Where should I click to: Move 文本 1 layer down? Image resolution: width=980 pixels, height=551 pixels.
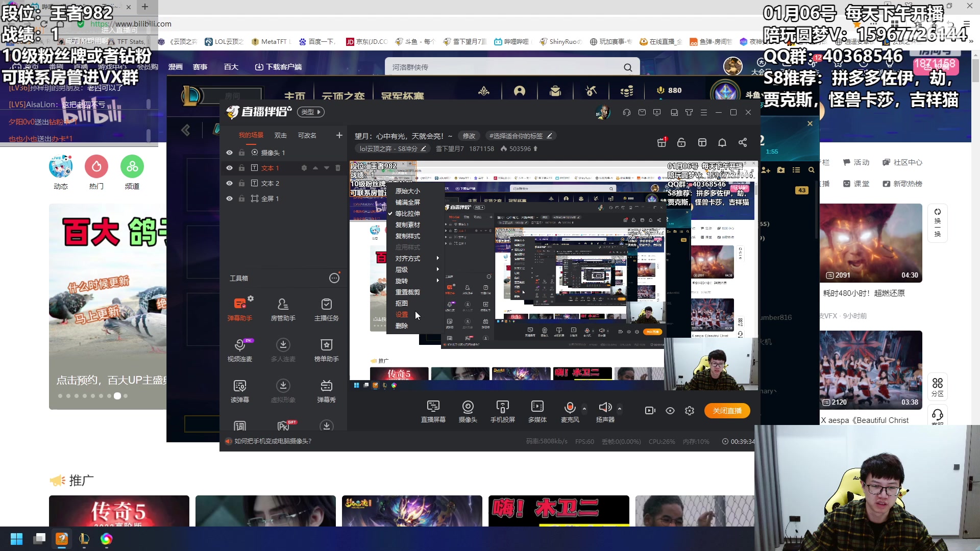pos(327,168)
